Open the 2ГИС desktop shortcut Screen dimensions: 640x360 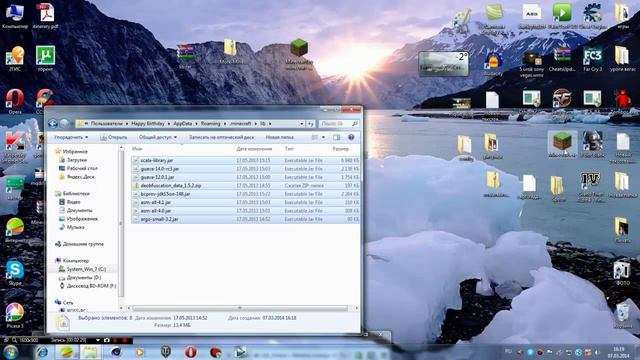point(15,58)
